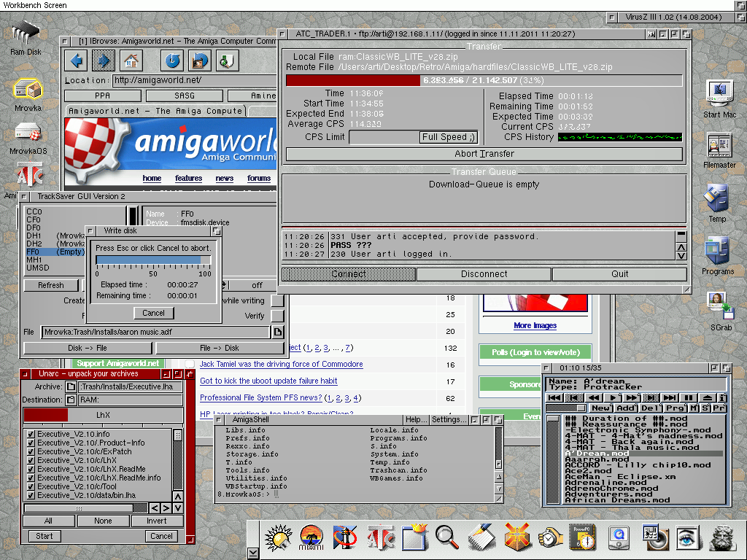Open the More Images link
Image resolution: width=747 pixels, height=560 pixels.
click(x=535, y=326)
